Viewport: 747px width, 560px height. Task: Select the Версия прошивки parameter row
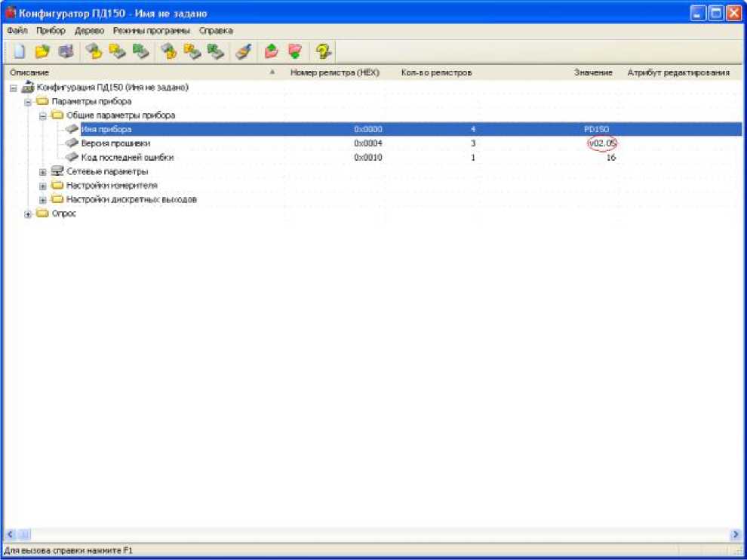[x=115, y=143]
